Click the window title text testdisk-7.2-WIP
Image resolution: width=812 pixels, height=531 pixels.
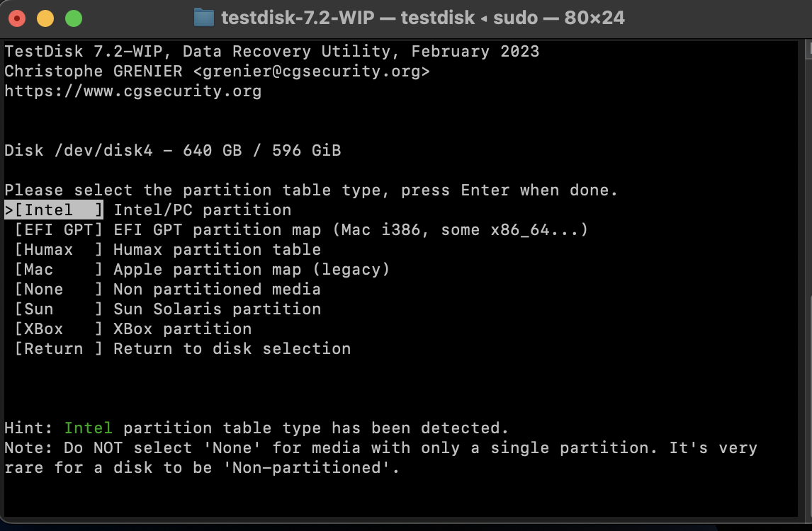298,18
